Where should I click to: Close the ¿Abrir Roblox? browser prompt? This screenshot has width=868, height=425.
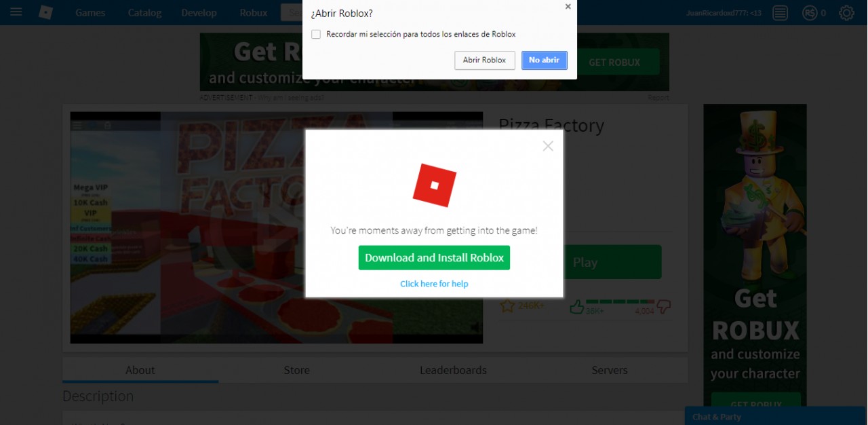[568, 7]
